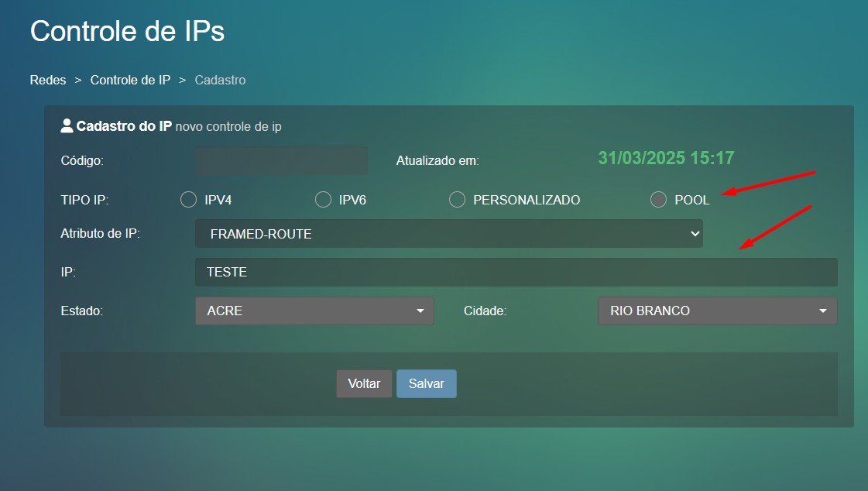This screenshot has height=491, width=868.
Task: Click the Atualizado em label
Action: point(437,161)
